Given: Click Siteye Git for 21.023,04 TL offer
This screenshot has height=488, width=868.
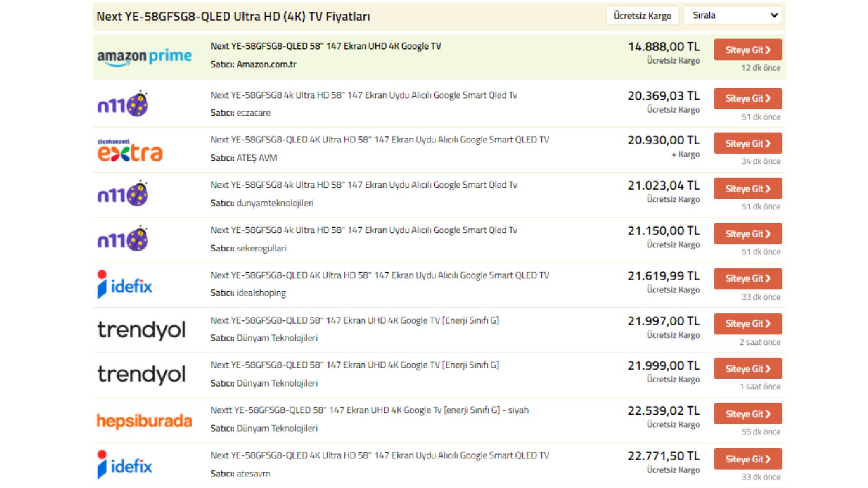Looking at the screenshot, I should [x=748, y=188].
